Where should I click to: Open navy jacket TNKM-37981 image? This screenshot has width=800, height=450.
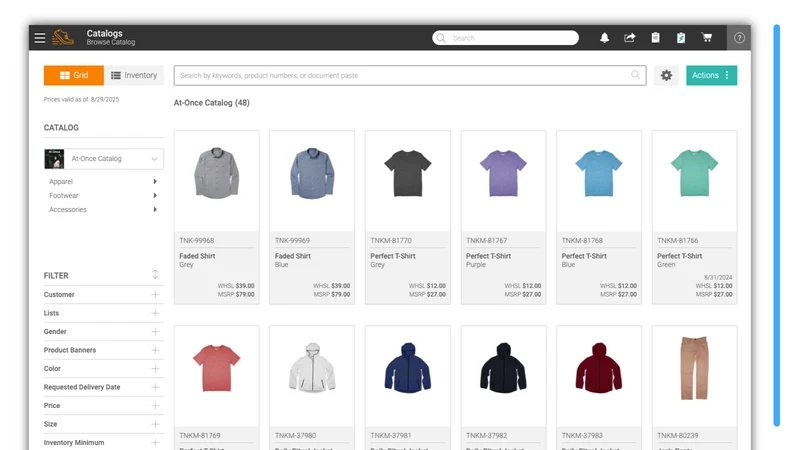pos(408,368)
